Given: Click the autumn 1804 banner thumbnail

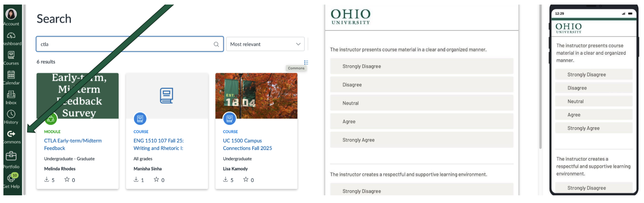Looking at the screenshot, I should pyautogui.click(x=256, y=96).
